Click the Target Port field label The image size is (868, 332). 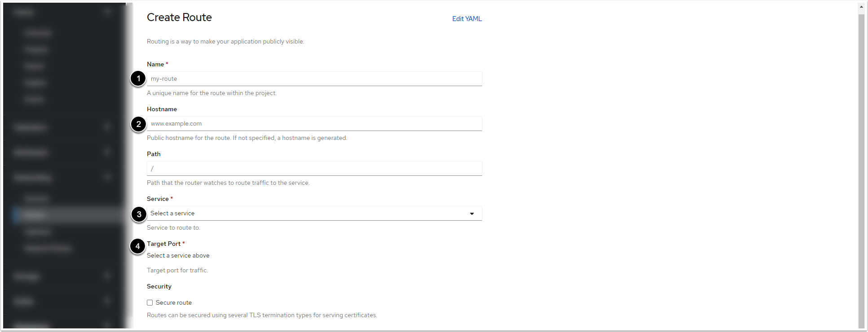[163, 244]
